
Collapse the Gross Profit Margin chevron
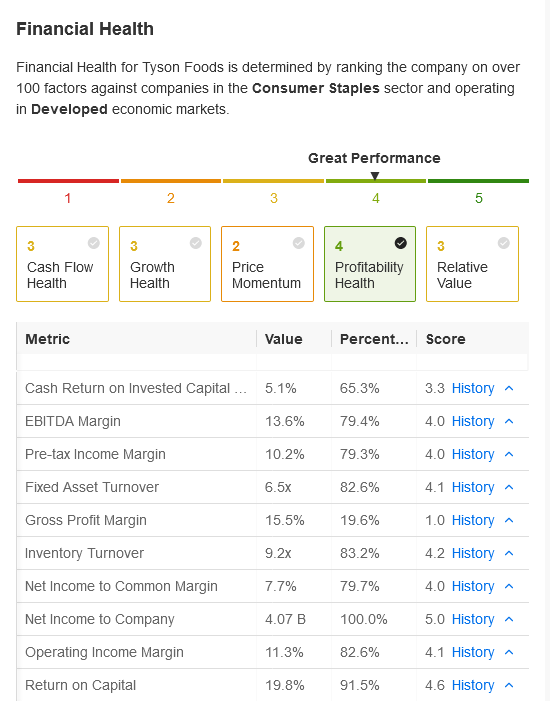pyautogui.click(x=509, y=520)
